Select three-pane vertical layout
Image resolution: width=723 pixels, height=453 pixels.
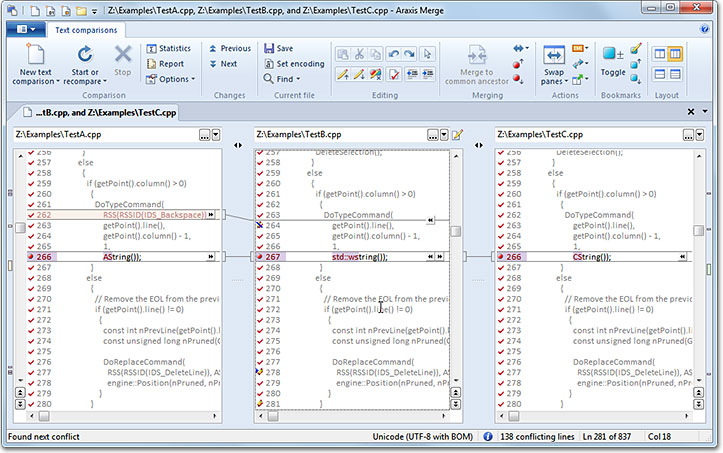coord(675,54)
